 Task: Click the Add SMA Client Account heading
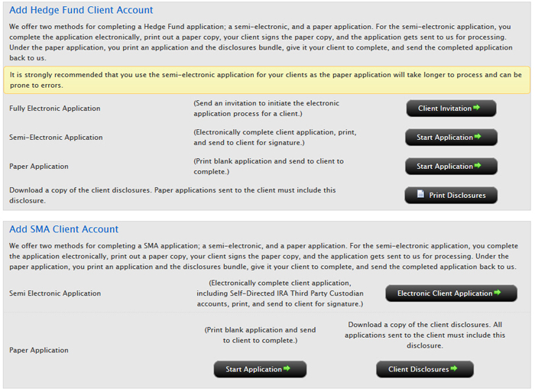tap(63, 229)
